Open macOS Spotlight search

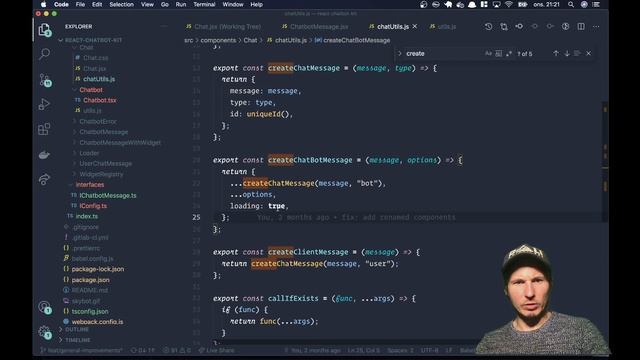pos(571,4)
